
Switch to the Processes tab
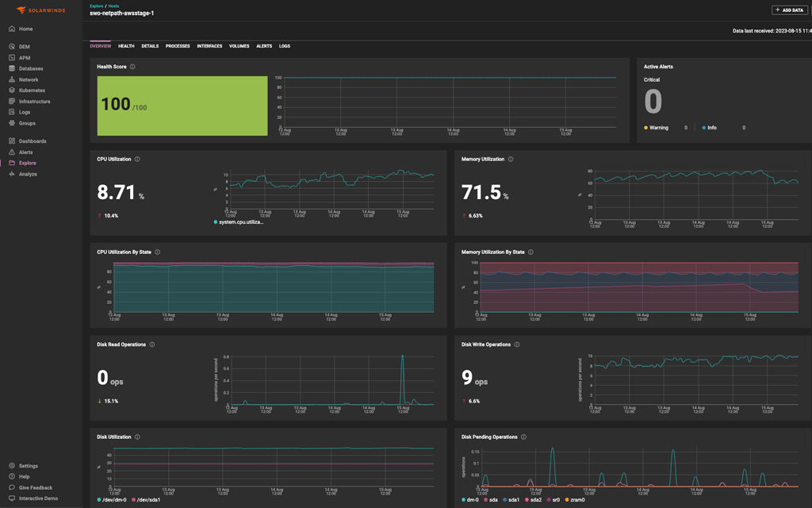coord(178,46)
